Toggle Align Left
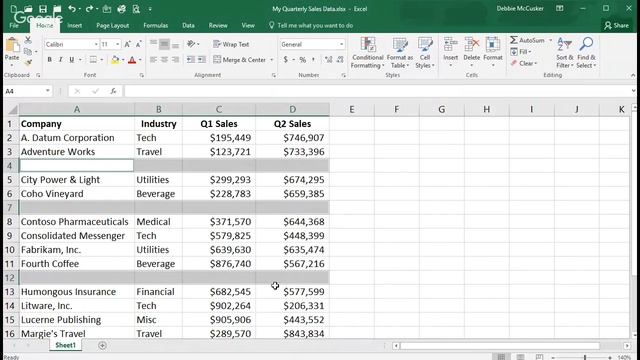The image size is (640, 360). click(153, 60)
